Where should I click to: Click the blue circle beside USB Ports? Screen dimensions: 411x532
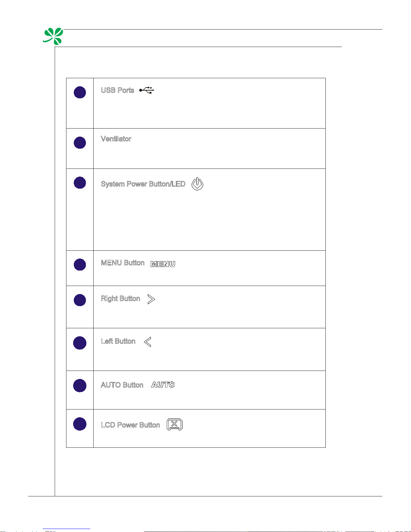click(x=80, y=92)
